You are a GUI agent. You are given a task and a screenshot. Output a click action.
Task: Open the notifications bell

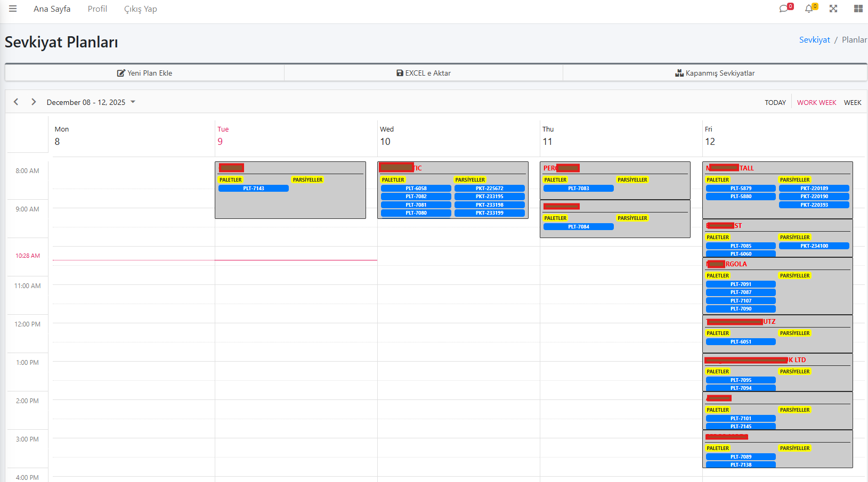[809, 9]
